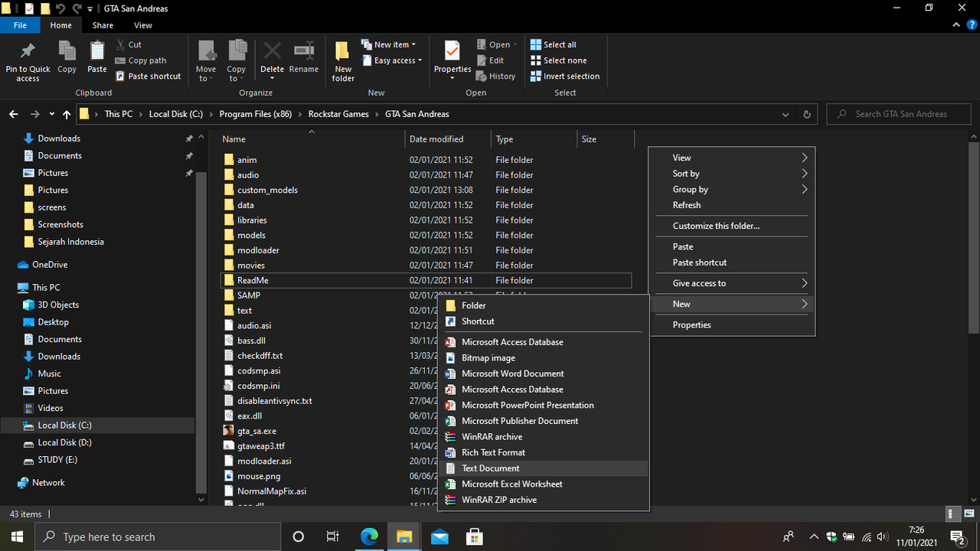Click the History ribbon button

coord(495,77)
